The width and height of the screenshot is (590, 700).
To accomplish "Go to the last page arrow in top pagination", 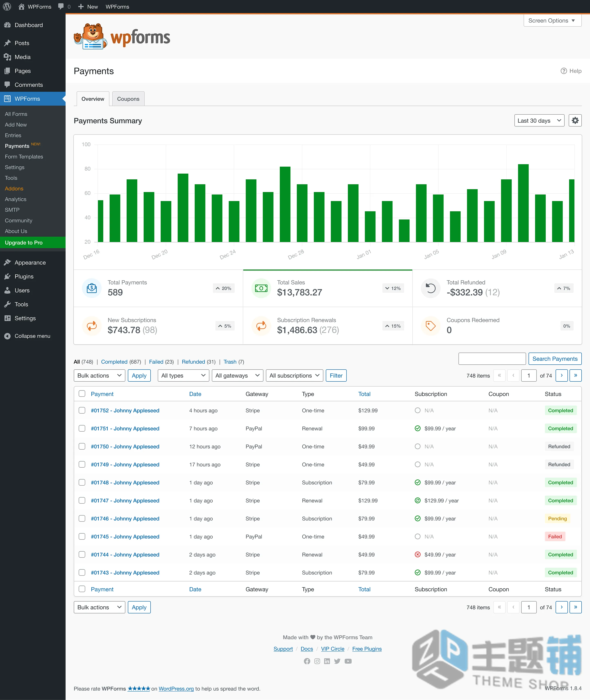I will pyautogui.click(x=576, y=375).
